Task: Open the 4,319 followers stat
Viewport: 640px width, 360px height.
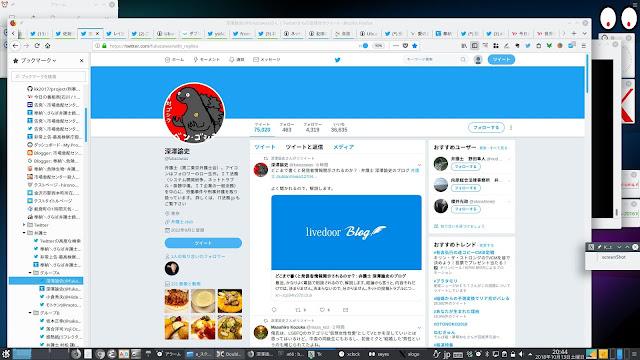Action: [x=312, y=127]
